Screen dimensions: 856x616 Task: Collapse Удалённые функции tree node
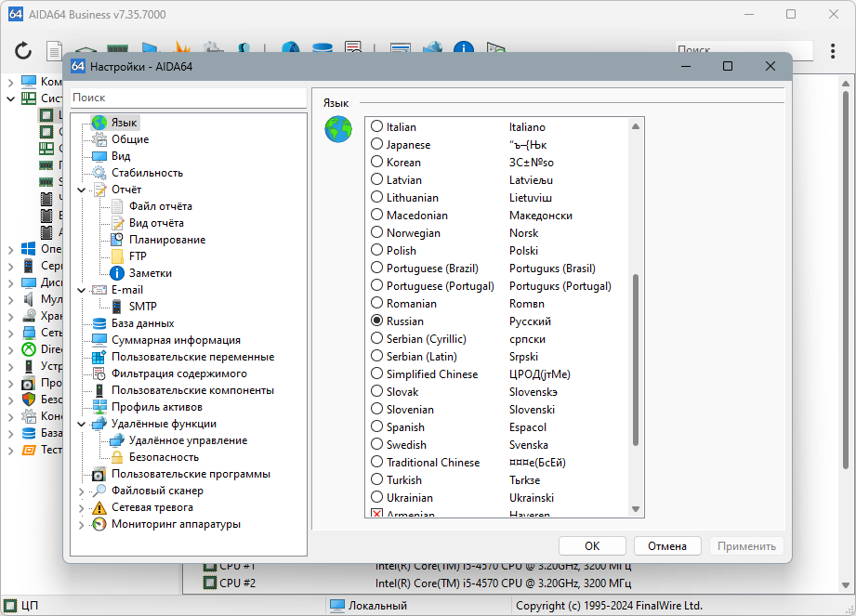82,424
